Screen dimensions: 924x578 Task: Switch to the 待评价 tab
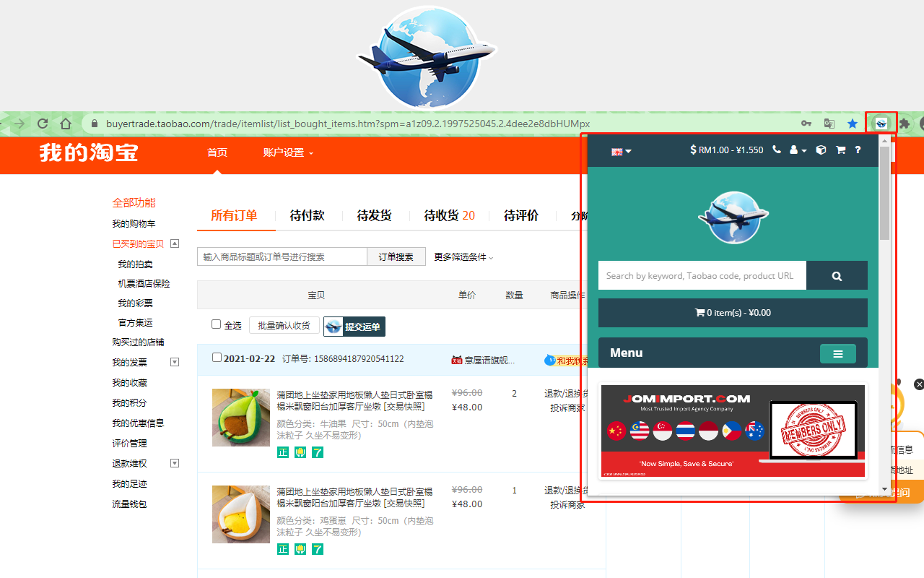[x=521, y=215]
